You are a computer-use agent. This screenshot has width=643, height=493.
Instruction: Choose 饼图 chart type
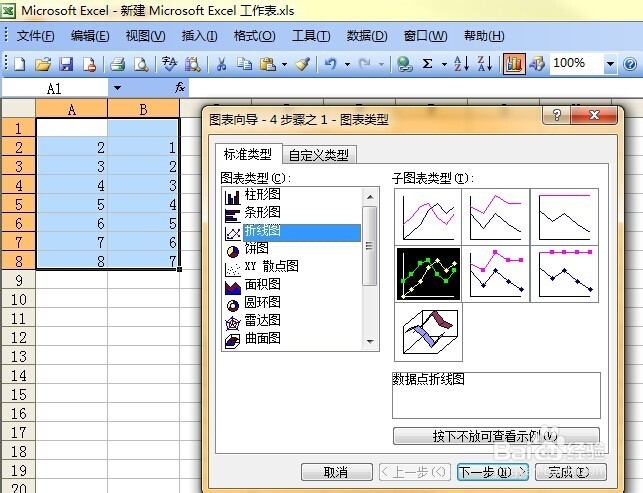(x=256, y=248)
